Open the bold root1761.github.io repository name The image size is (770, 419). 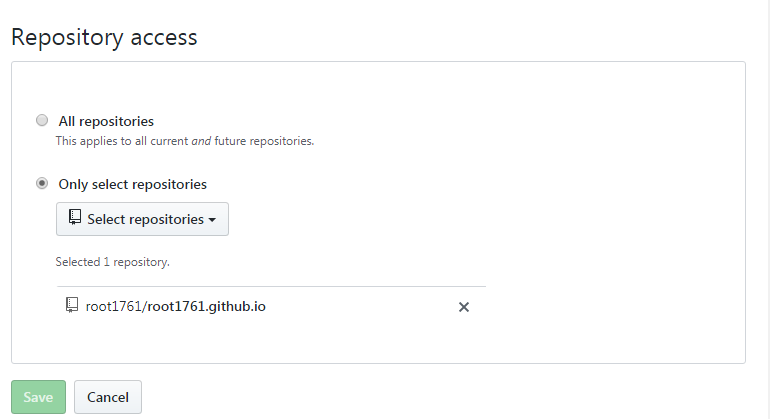point(206,306)
